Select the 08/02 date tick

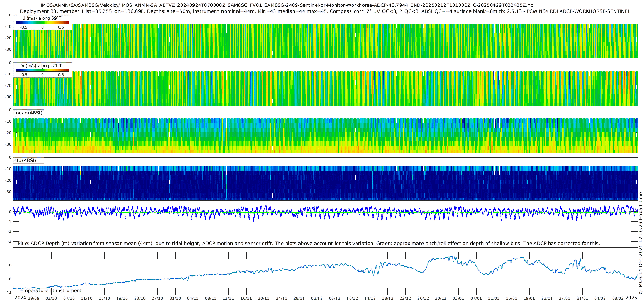coord(618,298)
